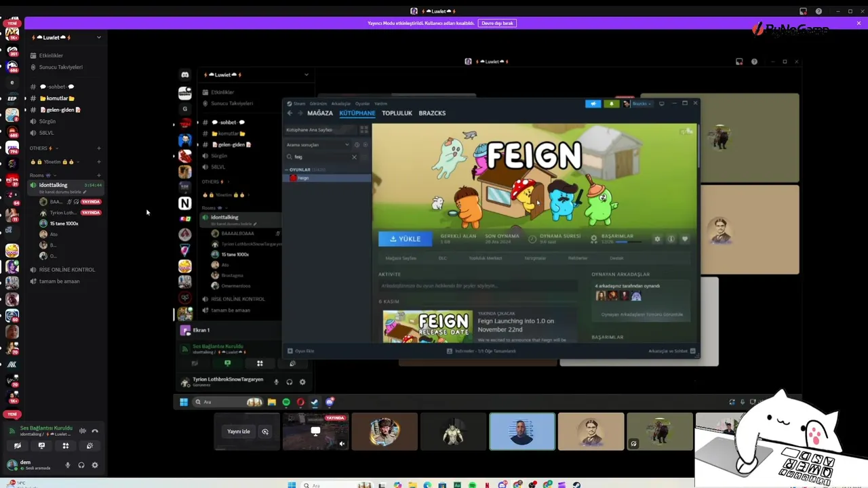The image size is (868, 488).
Task: Mute microphone for user dem
Action: tap(67, 465)
